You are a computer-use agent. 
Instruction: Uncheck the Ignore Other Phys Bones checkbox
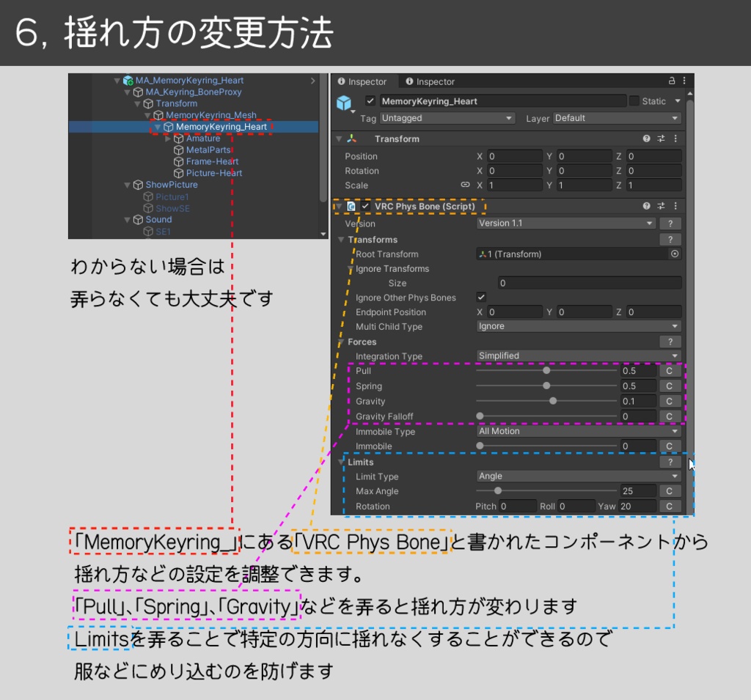[x=481, y=297]
